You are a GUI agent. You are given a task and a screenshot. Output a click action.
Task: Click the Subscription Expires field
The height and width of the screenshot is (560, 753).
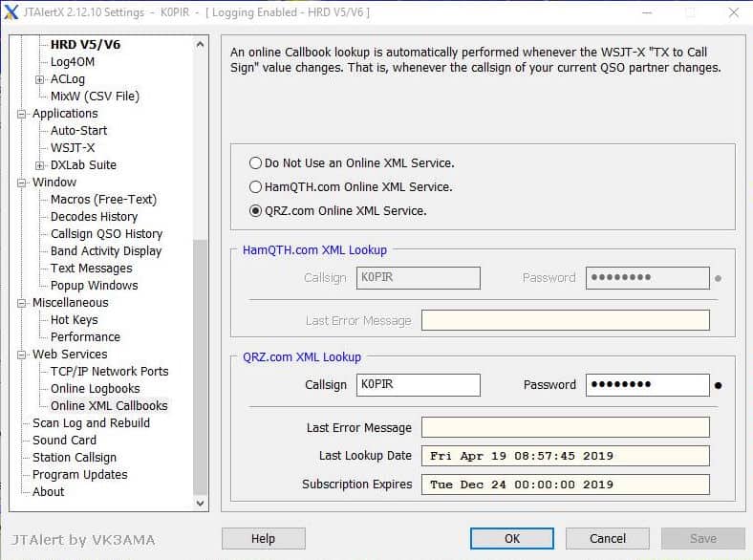(x=566, y=485)
